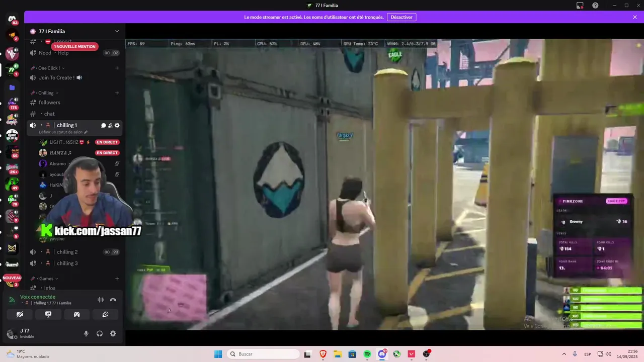Select user yassine in voice channel
The image size is (644, 362).
pos(57,239)
